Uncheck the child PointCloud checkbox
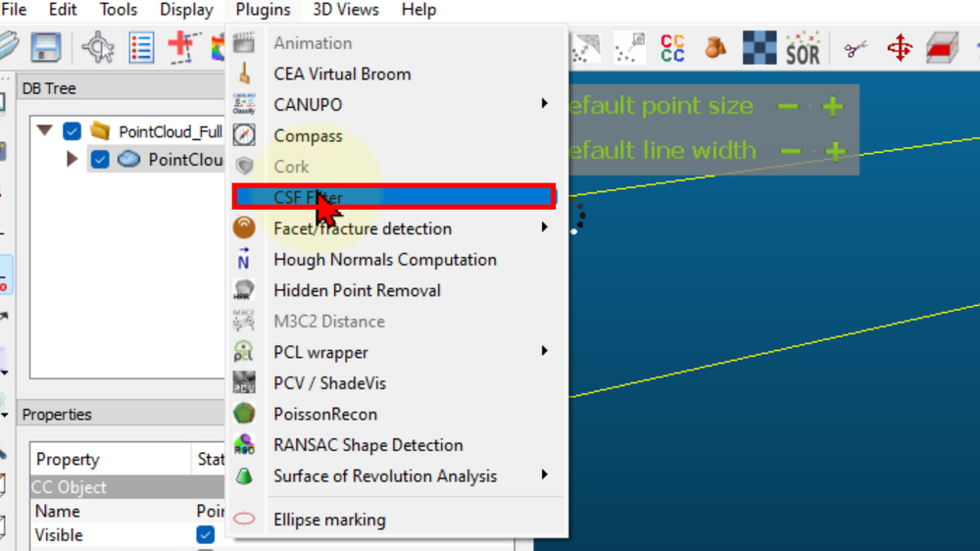The width and height of the screenshot is (980, 551). (100, 160)
